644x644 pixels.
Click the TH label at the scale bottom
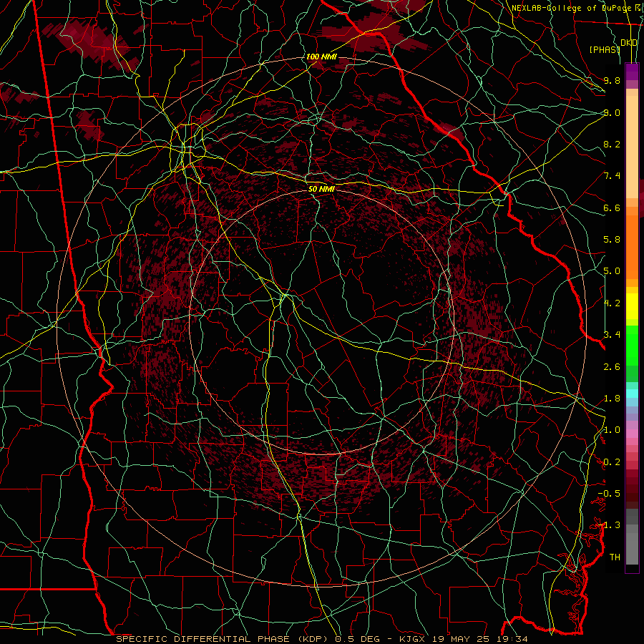615,557
